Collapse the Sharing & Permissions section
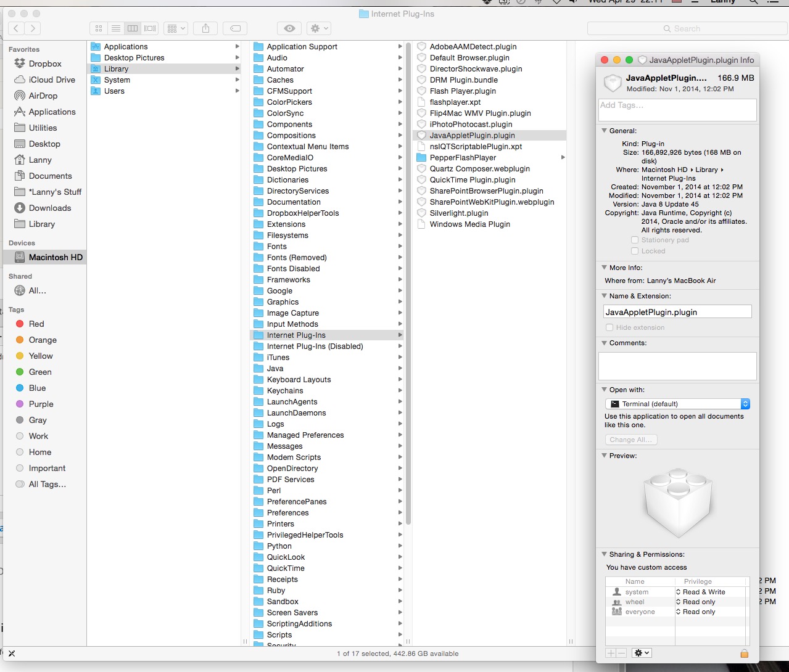 click(605, 554)
